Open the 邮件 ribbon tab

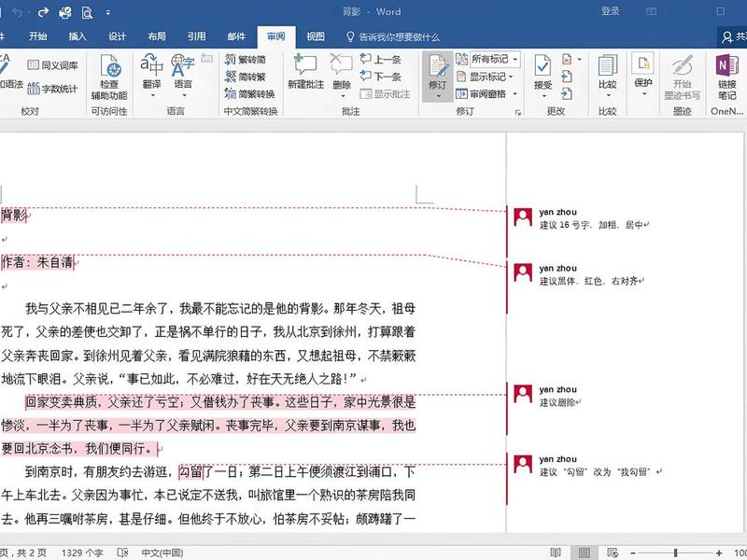[236, 36]
